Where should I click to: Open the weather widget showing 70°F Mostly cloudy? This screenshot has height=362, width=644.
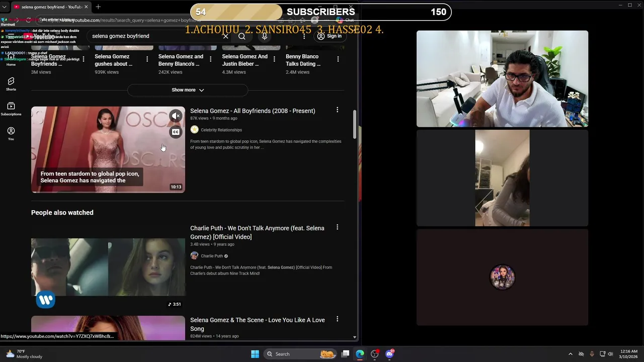(24, 354)
